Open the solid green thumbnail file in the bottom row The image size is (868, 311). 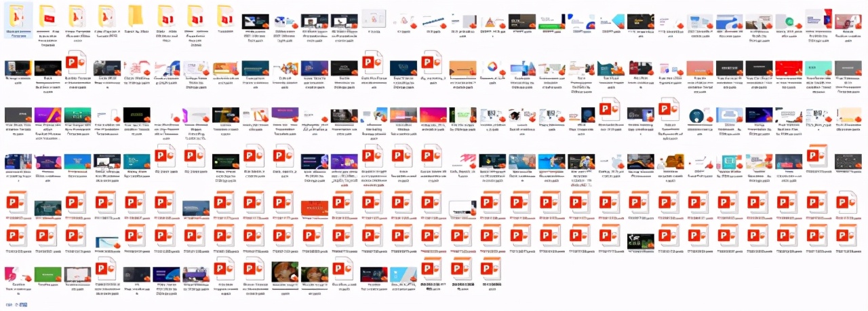(47, 274)
